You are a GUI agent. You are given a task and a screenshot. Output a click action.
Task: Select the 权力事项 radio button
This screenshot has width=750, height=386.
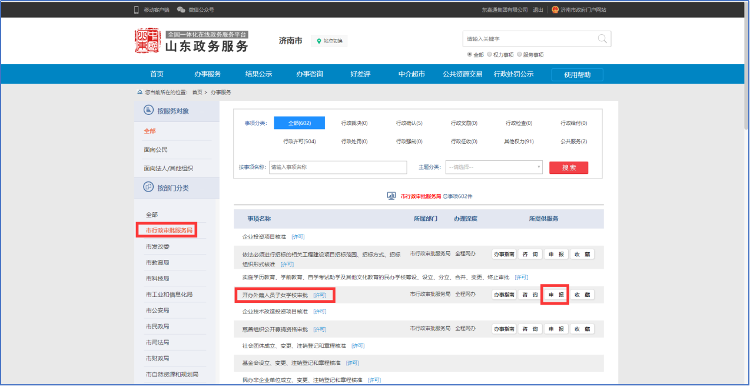pos(489,55)
